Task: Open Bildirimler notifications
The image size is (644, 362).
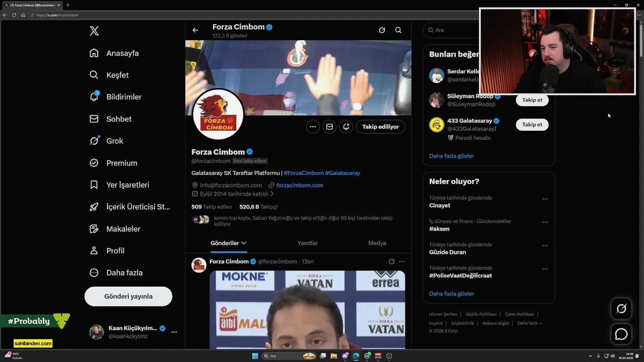Action: pos(116,97)
